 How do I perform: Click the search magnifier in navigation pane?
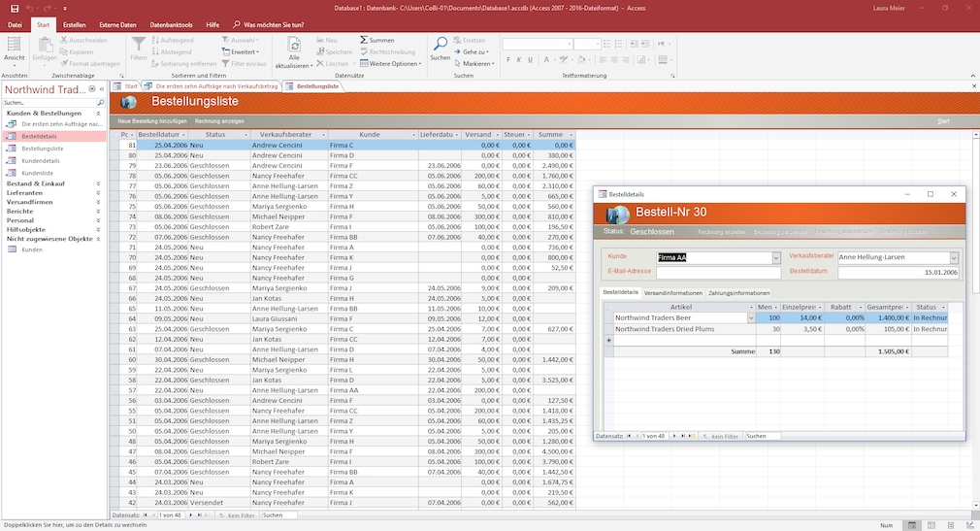point(101,102)
